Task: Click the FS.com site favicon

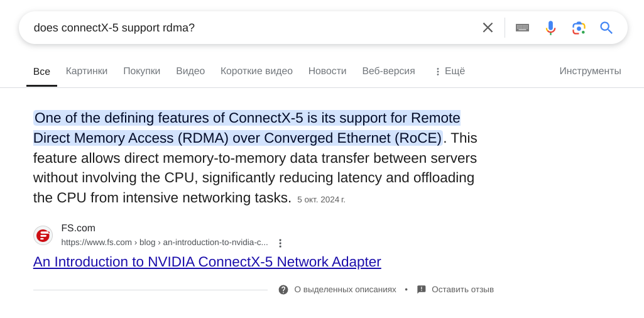Action: pyautogui.click(x=43, y=236)
